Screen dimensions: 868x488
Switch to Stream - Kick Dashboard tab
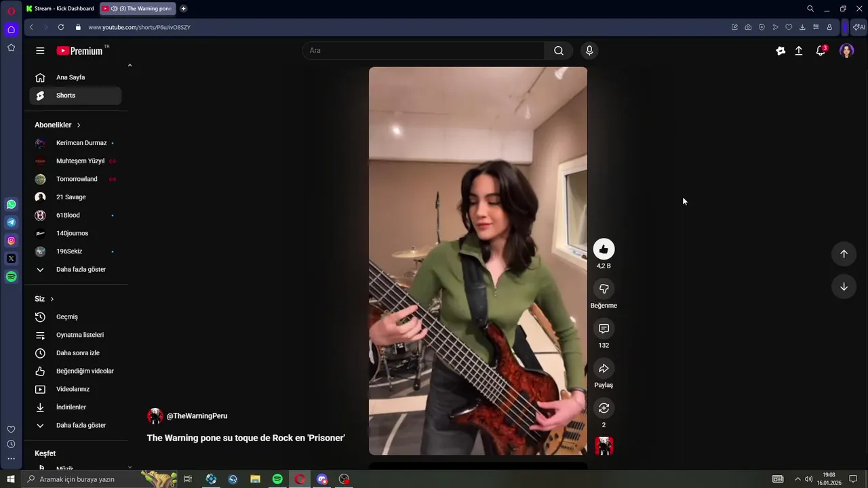pos(60,9)
